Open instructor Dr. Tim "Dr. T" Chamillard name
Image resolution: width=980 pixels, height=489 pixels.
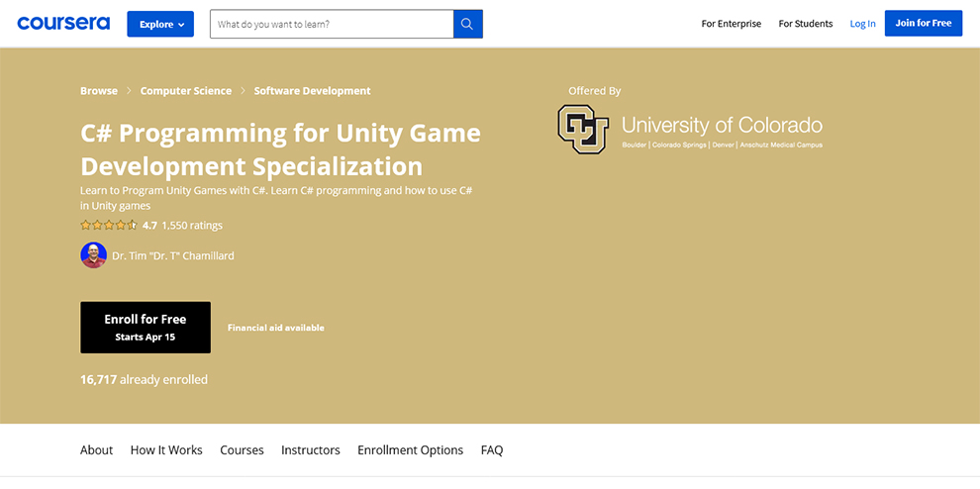(173, 255)
